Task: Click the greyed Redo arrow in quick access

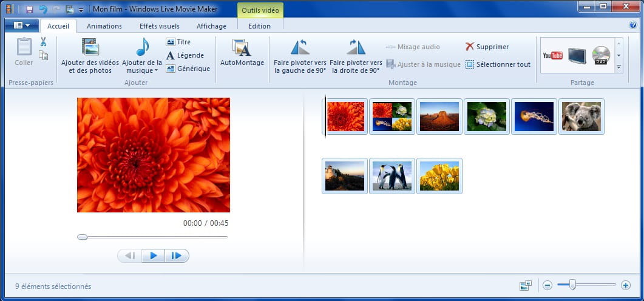Action: pyautogui.click(x=56, y=9)
